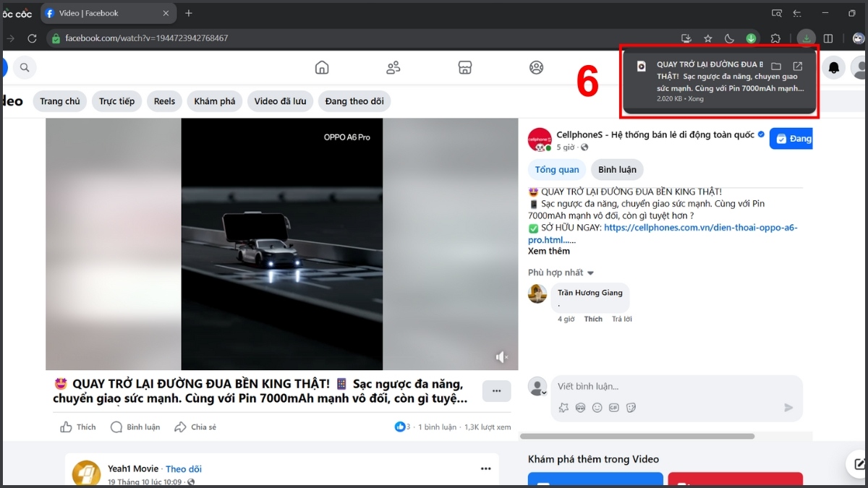This screenshot has width=868, height=488.
Task: Open Marketplace from the navigation icons
Action: (465, 67)
